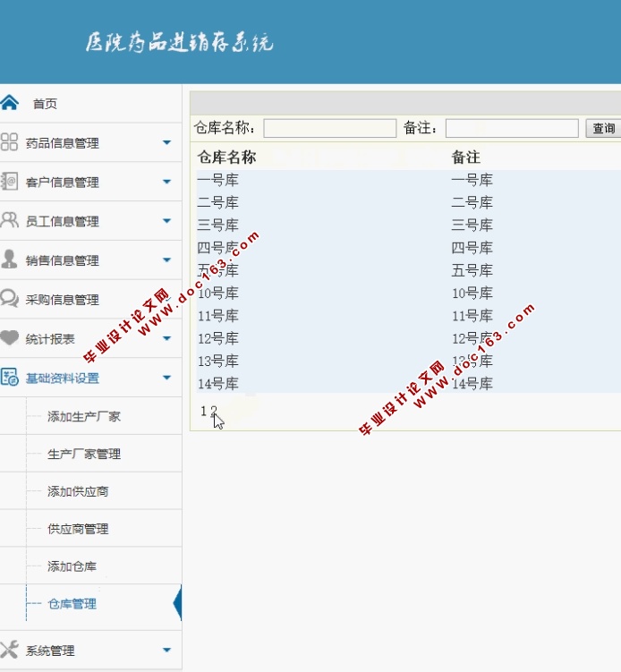Select 仓库管理 submenu item
This screenshot has width=621, height=672.
click(x=72, y=603)
